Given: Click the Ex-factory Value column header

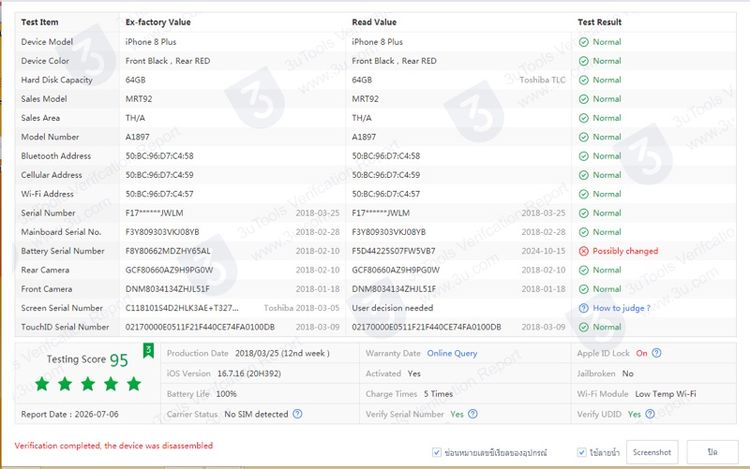Looking at the screenshot, I should pyautogui.click(x=158, y=22).
